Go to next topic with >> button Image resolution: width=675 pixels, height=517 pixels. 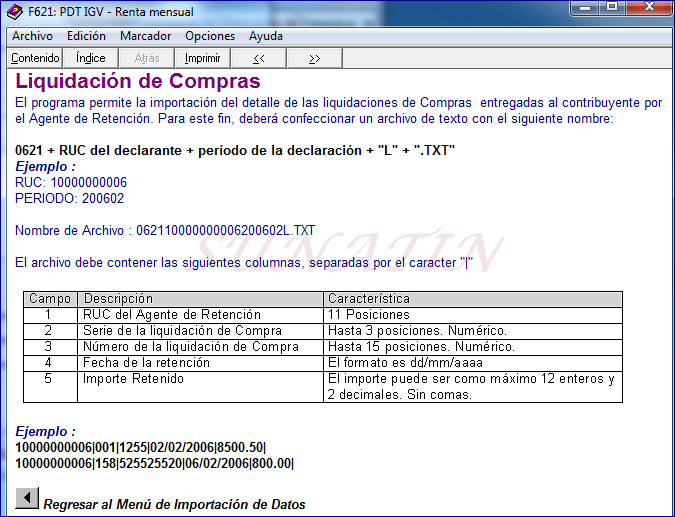click(315, 58)
